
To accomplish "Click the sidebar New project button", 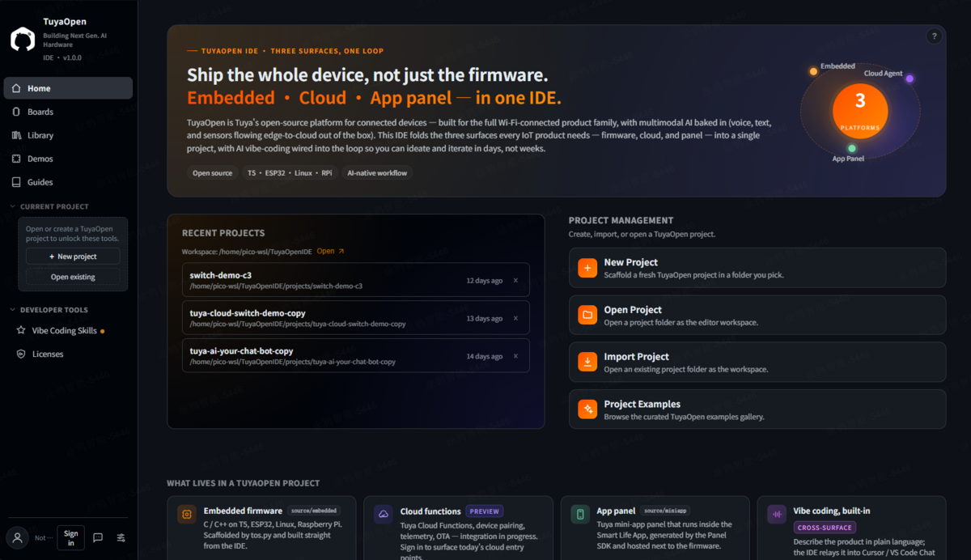I will click(73, 257).
